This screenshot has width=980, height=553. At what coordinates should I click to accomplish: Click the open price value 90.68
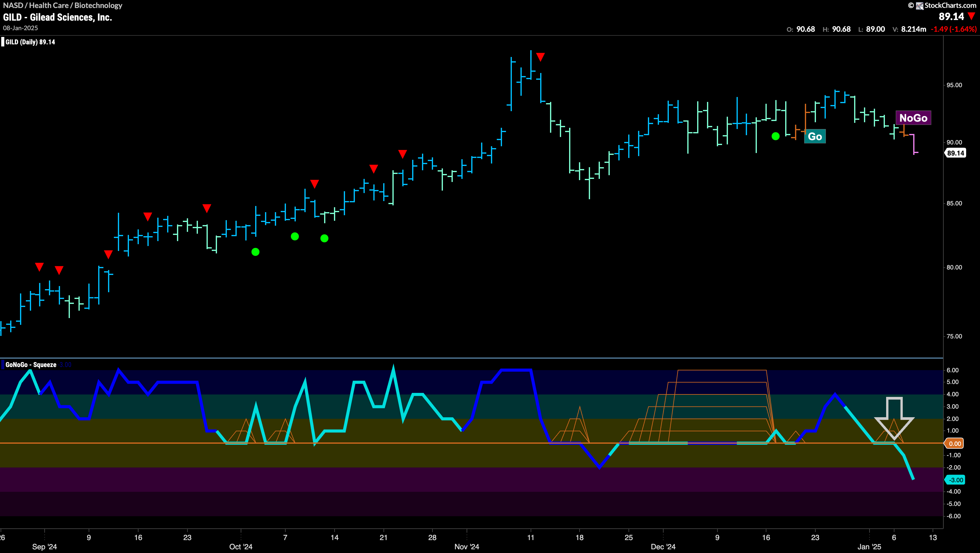(x=805, y=29)
